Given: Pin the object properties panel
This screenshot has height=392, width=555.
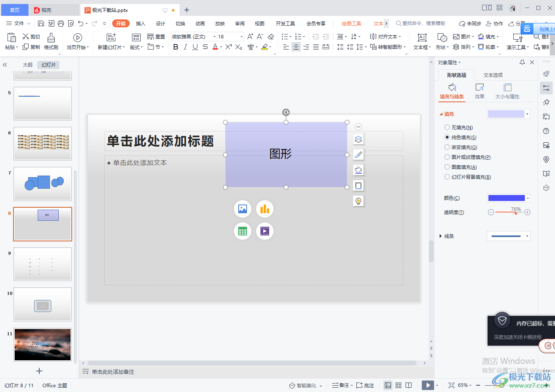Looking at the screenshot, I should [522, 62].
